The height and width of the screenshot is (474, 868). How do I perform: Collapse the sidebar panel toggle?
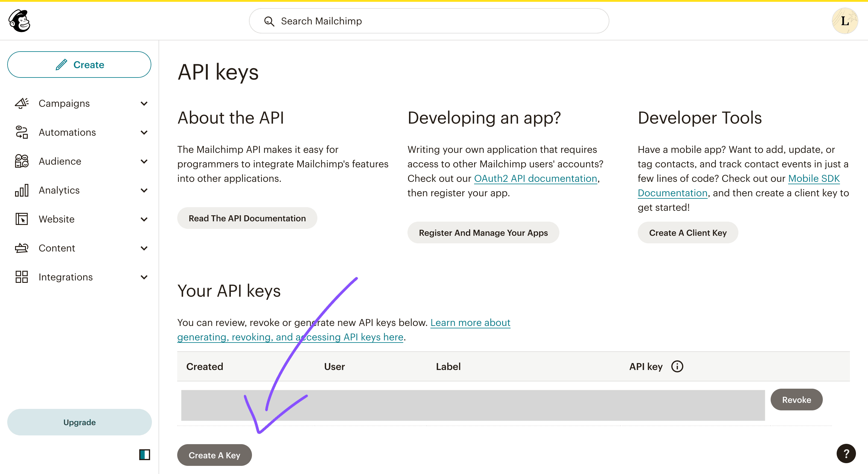pyautogui.click(x=145, y=455)
